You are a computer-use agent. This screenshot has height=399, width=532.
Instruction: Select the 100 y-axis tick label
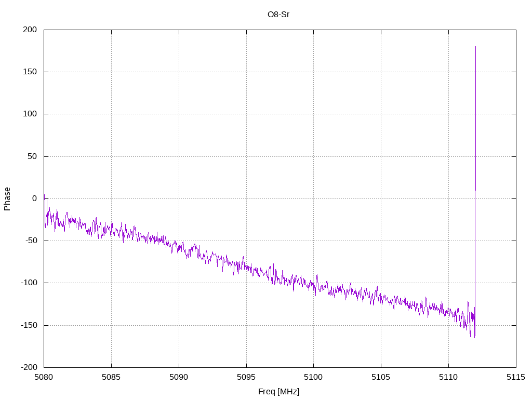tap(30, 114)
